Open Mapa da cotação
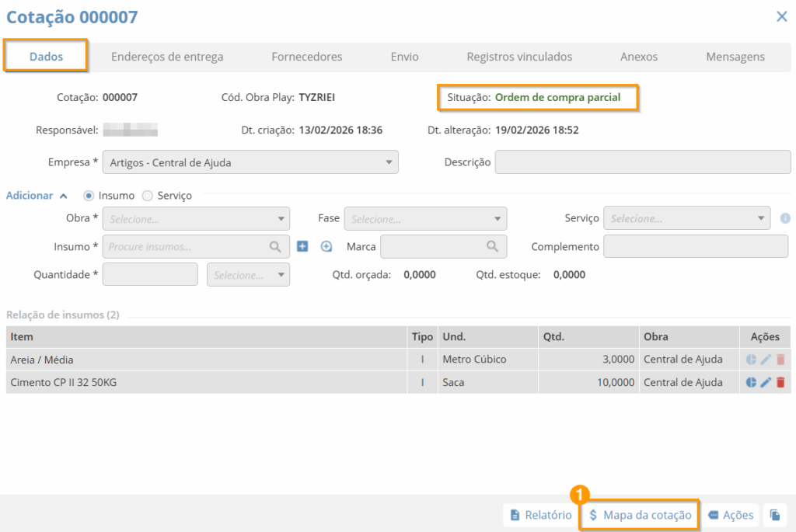Screen dimensions: 796x532 (x=640, y=515)
